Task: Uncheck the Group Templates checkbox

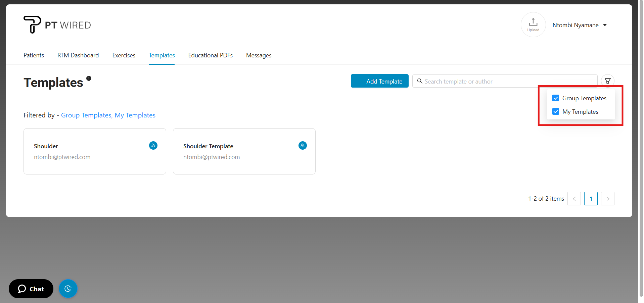Action: pyautogui.click(x=556, y=98)
